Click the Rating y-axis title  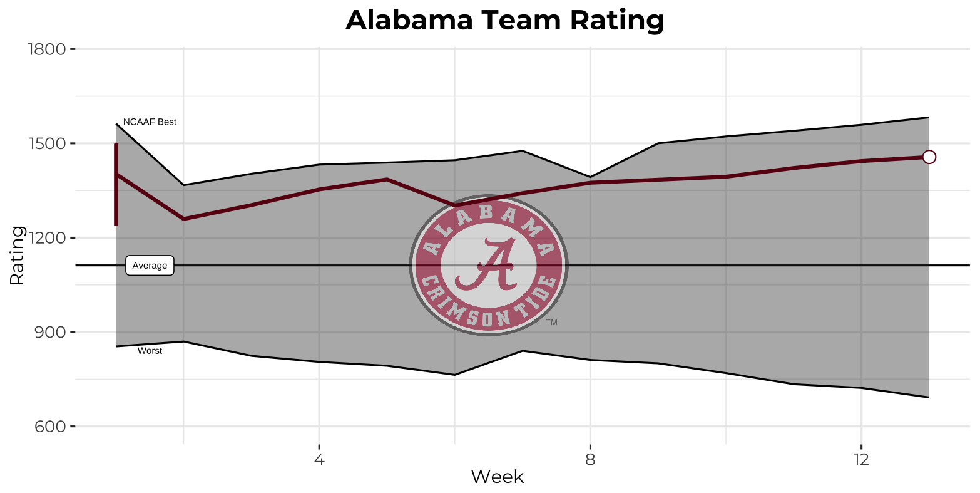pyautogui.click(x=17, y=256)
